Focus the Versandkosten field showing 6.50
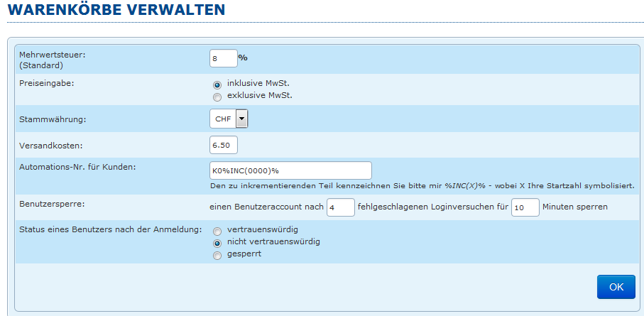 (x=223, y=145)
